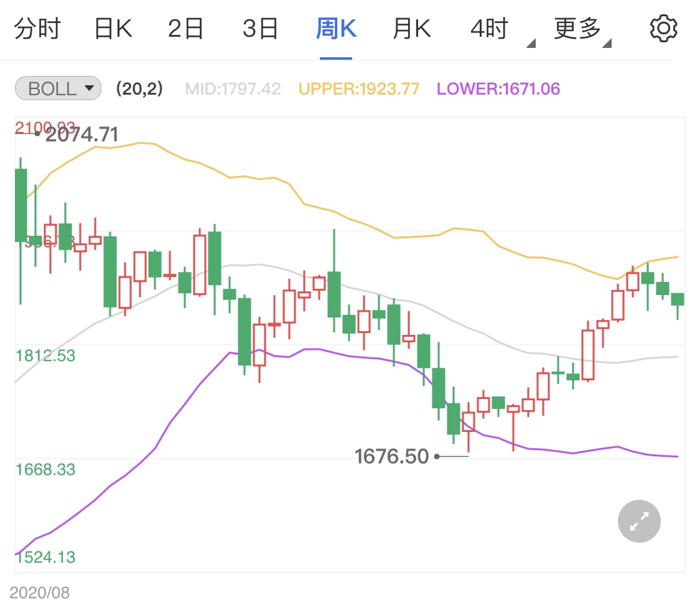The width and height of the screenshot is (700, 605).
Task: Click the MID:1797.42 value
Action: pos(233,89)
